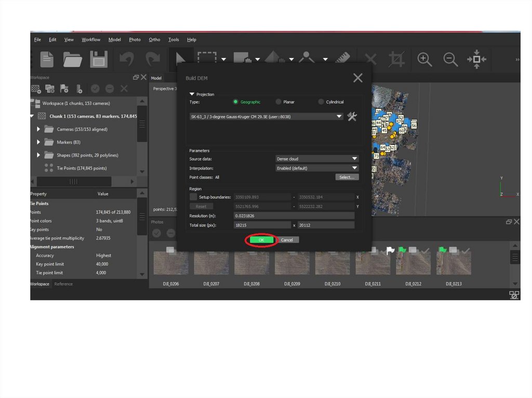Click the Zoom Out magnifier icon
Viewport: 532px width, 398px height.
pyautogui.click(x=450, y=59)
